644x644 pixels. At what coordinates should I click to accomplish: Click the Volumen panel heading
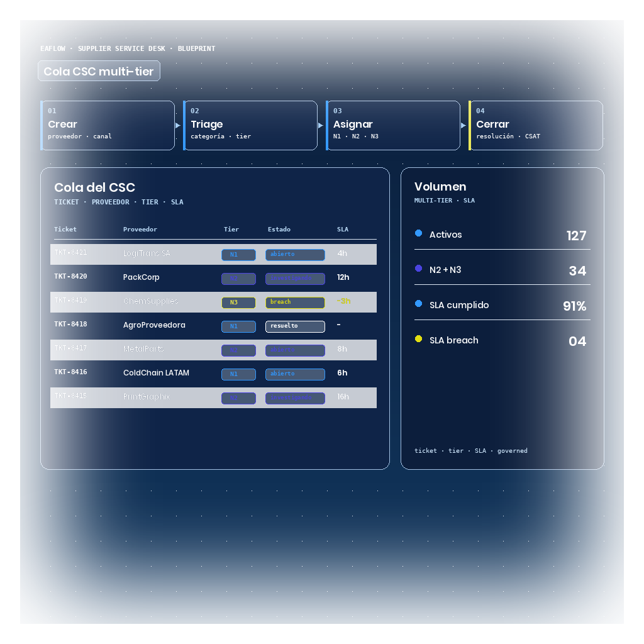pos(440,186)
